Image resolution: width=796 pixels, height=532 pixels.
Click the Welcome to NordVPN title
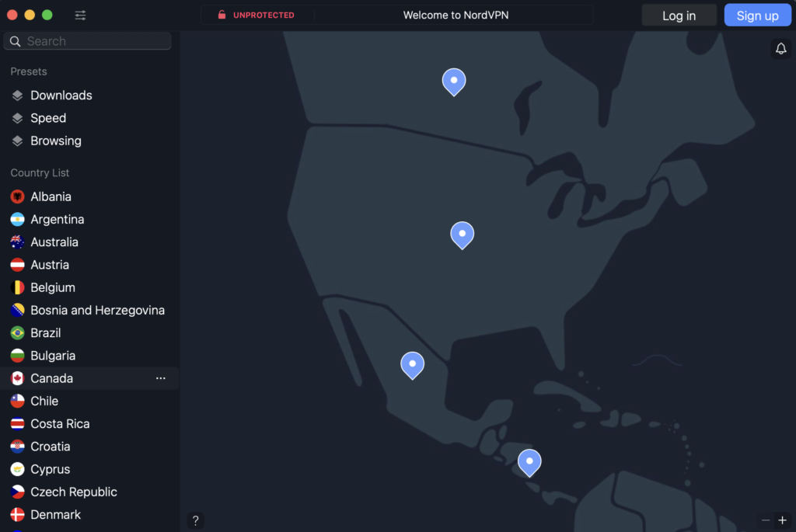(456, 16)
